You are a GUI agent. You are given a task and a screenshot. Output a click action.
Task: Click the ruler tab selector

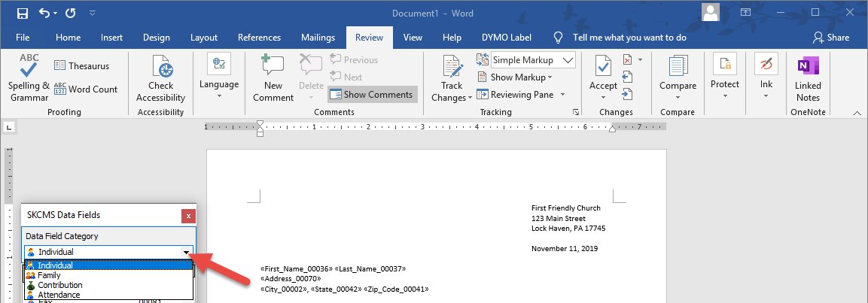click(8, 128)
